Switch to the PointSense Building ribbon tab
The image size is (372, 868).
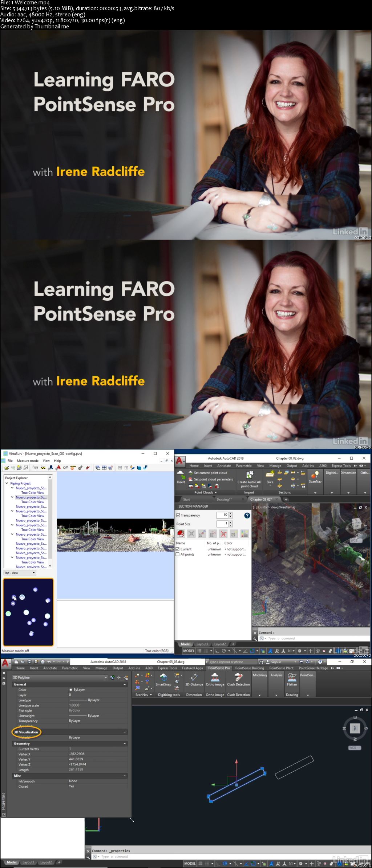(250, 668)
